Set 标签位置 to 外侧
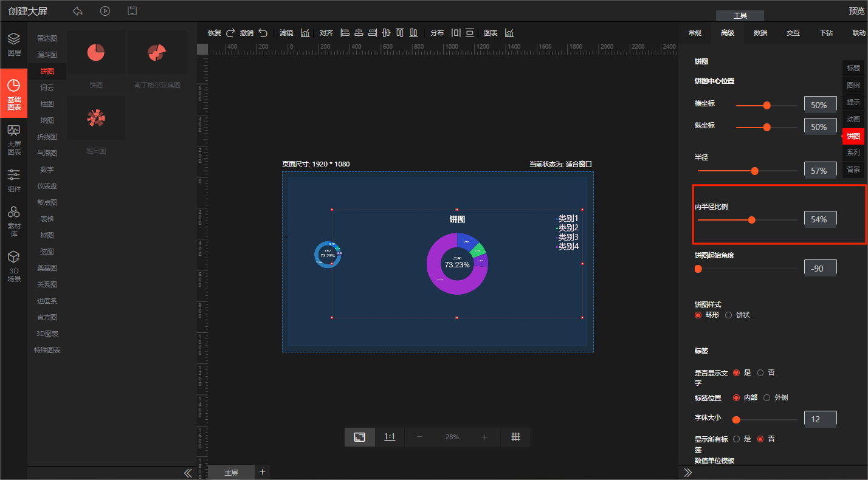Viewport: 868px width, 480px height. (x=766, y=398)
